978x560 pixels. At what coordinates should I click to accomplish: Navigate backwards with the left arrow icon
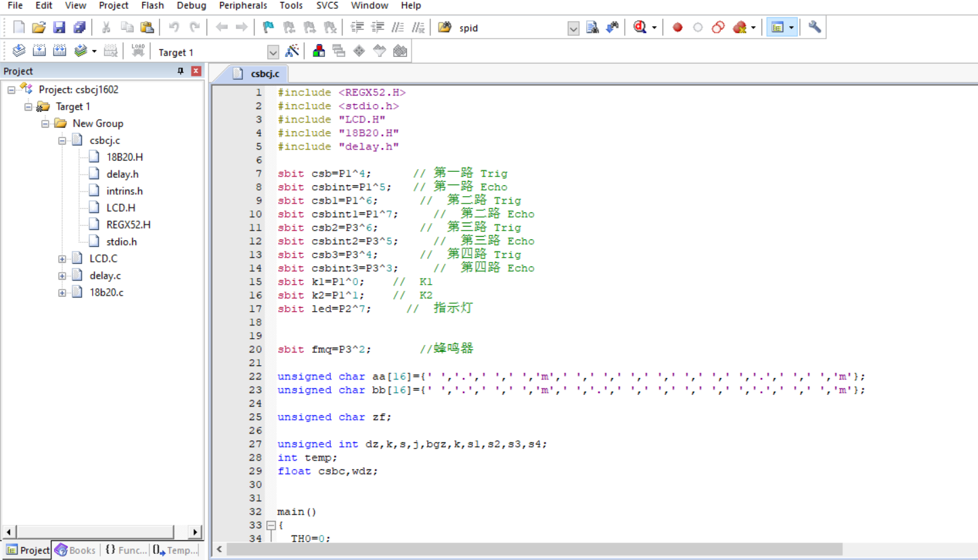tap(221, 27)
